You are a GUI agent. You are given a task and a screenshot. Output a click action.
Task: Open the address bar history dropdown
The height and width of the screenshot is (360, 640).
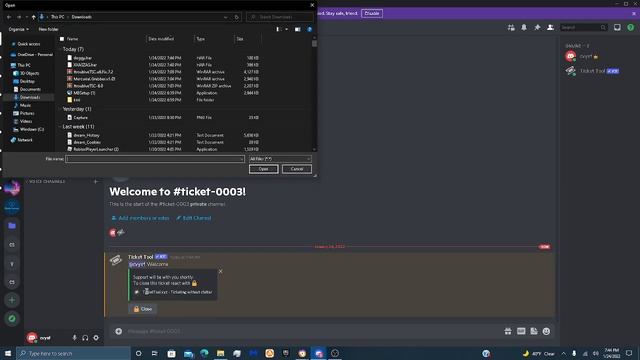click(x=225, y=17)
